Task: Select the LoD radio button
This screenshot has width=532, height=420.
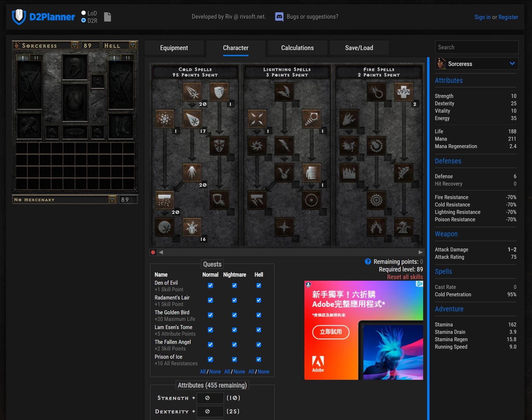Action: [x=83, y=13]
